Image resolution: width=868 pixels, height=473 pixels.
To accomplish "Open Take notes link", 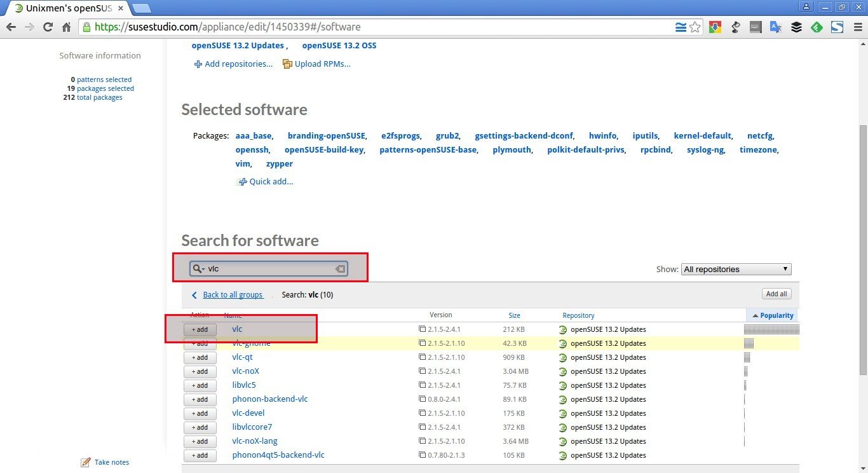I will point(105,462).
